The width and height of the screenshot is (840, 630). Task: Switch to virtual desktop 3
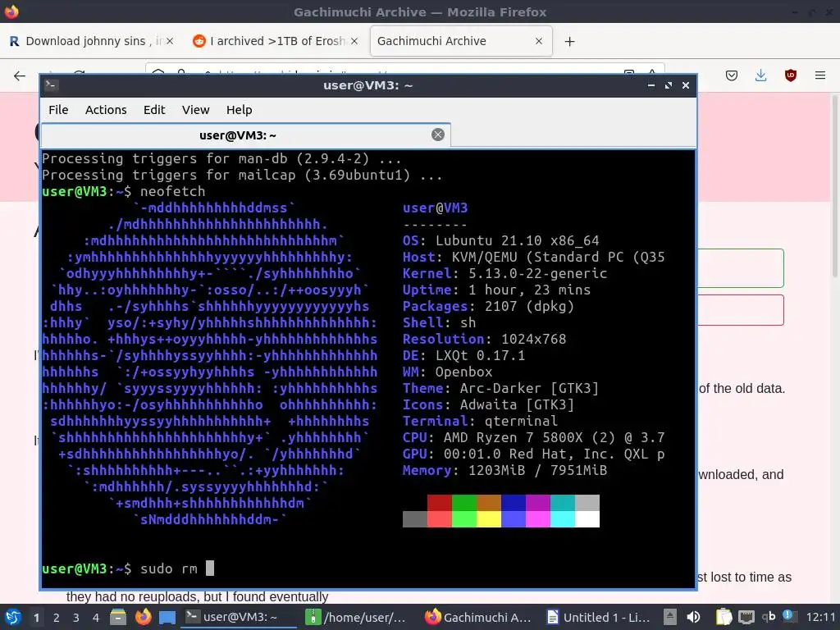[x=76, y=618]
